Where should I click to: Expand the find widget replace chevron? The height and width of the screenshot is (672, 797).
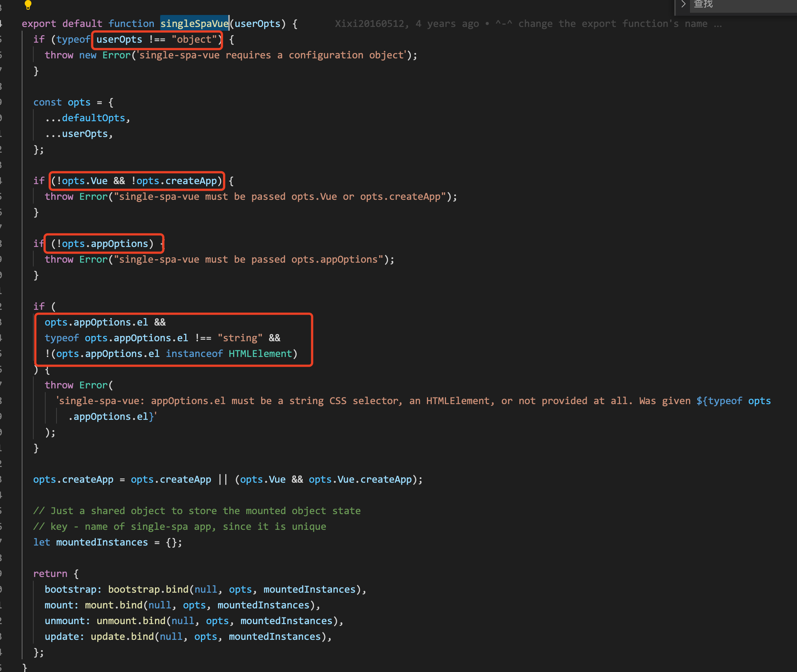684,4
